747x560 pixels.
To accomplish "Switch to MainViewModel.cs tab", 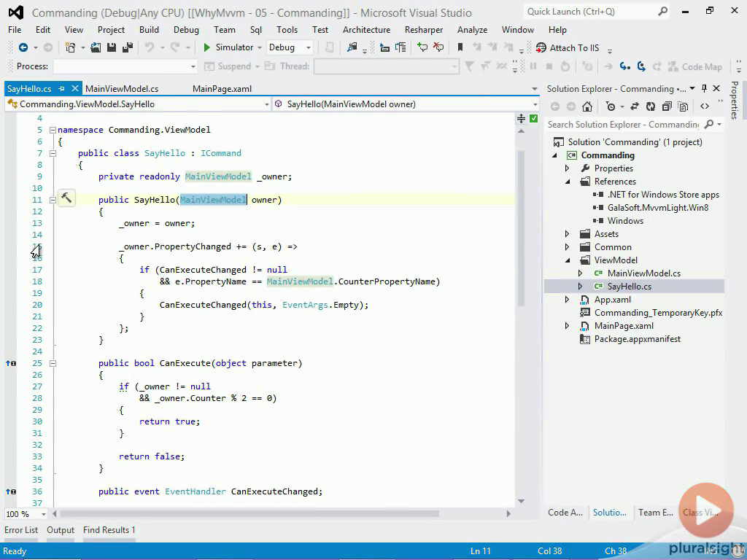I will click(122, 88).
